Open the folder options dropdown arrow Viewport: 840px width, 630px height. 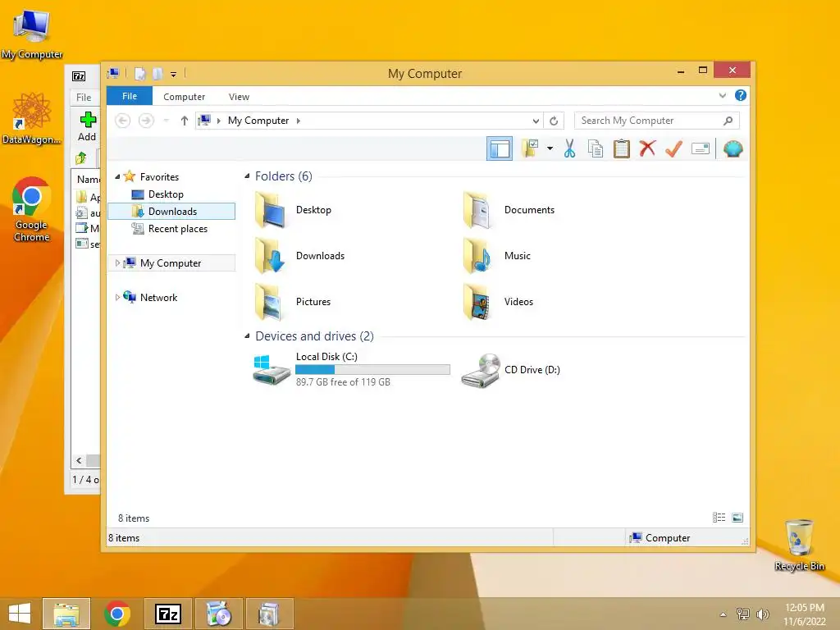click(x=550, y=148)
